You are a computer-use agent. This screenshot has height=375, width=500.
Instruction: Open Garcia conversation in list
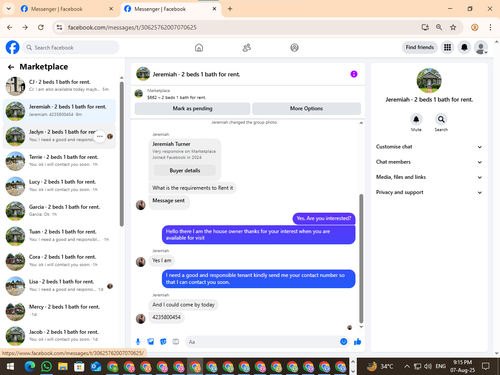pyautogui.click(x=59, y=211)
